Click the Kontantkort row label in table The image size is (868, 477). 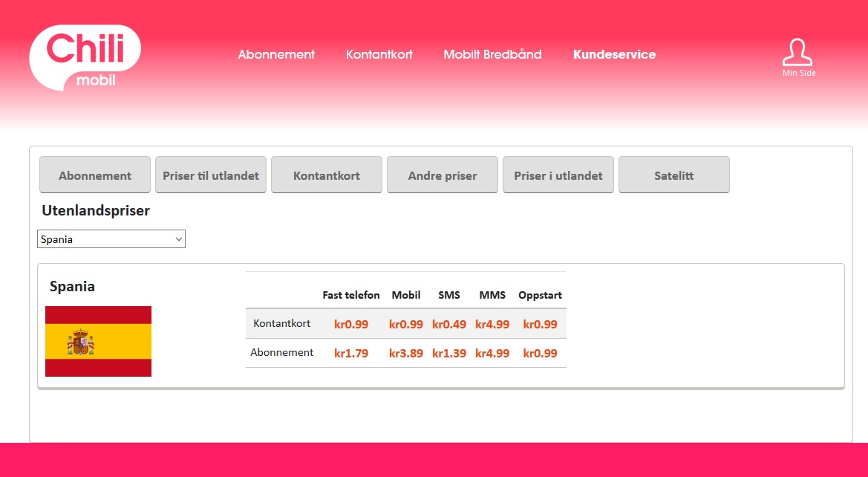[x=281, y=323]
